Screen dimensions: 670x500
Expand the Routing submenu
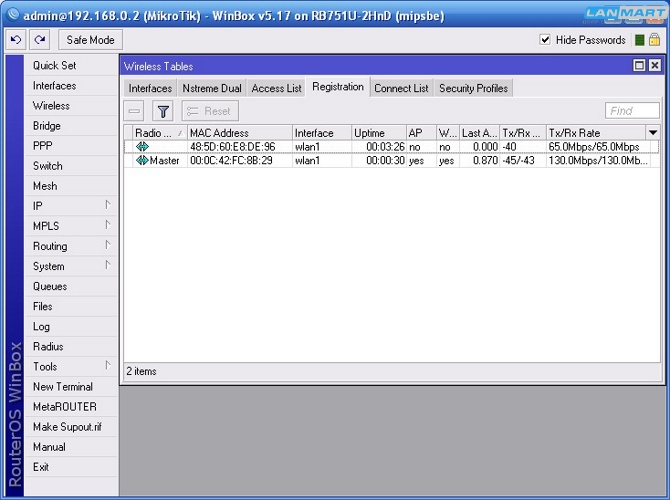click(x=108, y=246)
